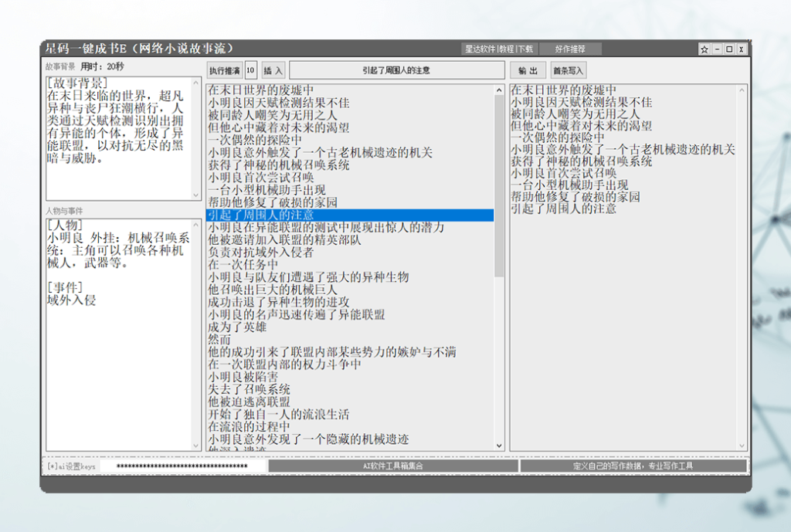Click the story list scroll up arrow
The height and width of the screenshot is (532, 791).
[x=499, y=90]
